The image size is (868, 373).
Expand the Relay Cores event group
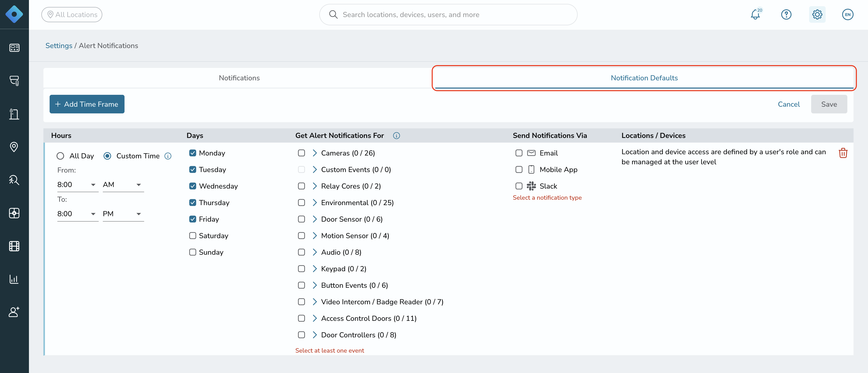tap(315, 186)
